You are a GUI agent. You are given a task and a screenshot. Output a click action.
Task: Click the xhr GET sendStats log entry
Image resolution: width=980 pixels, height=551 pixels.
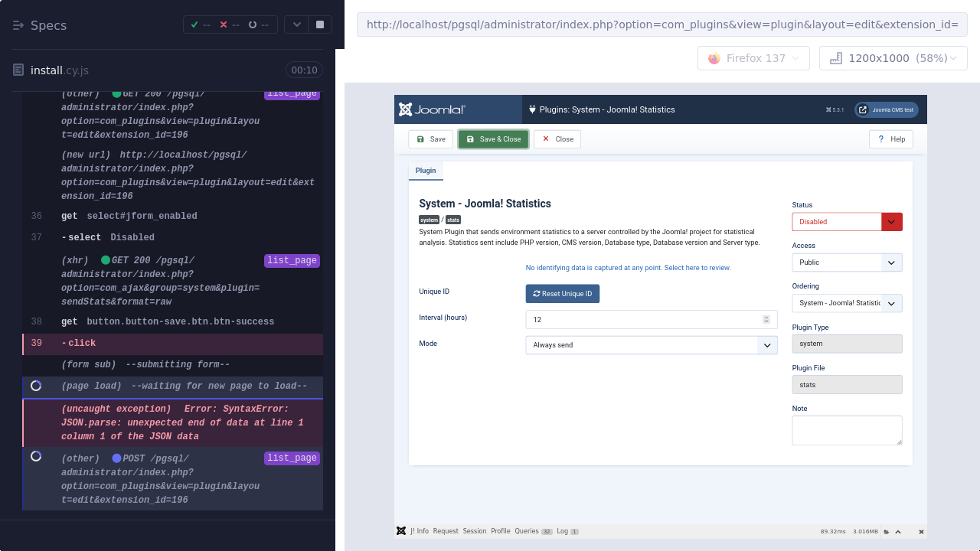[173, 281]
